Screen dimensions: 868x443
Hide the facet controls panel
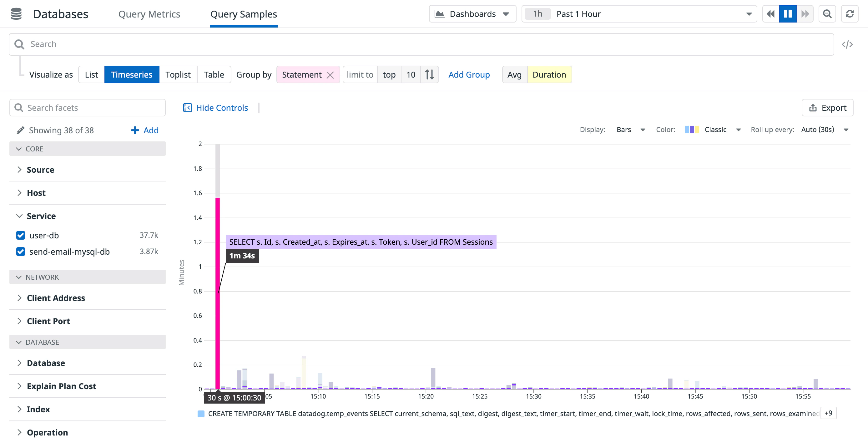point(216,108)
